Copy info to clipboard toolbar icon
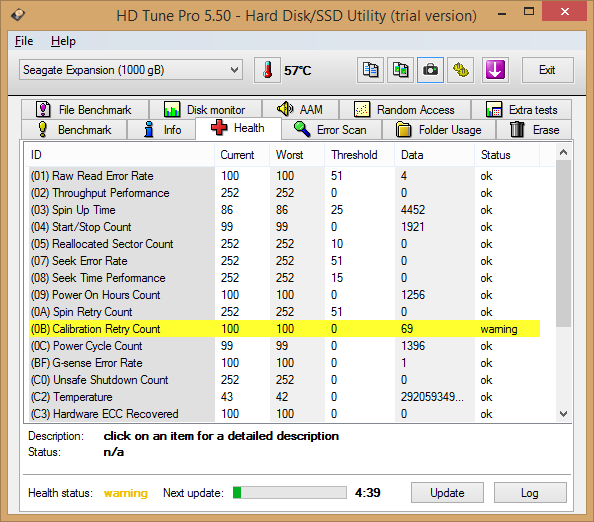 [x=370, y=70]
